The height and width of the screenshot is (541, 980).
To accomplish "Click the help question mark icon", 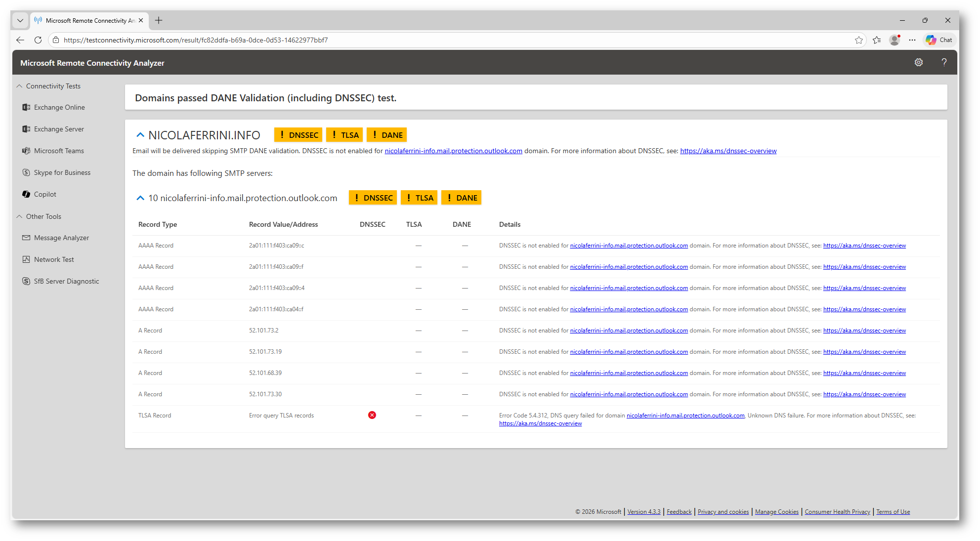I will pos(944,62).
